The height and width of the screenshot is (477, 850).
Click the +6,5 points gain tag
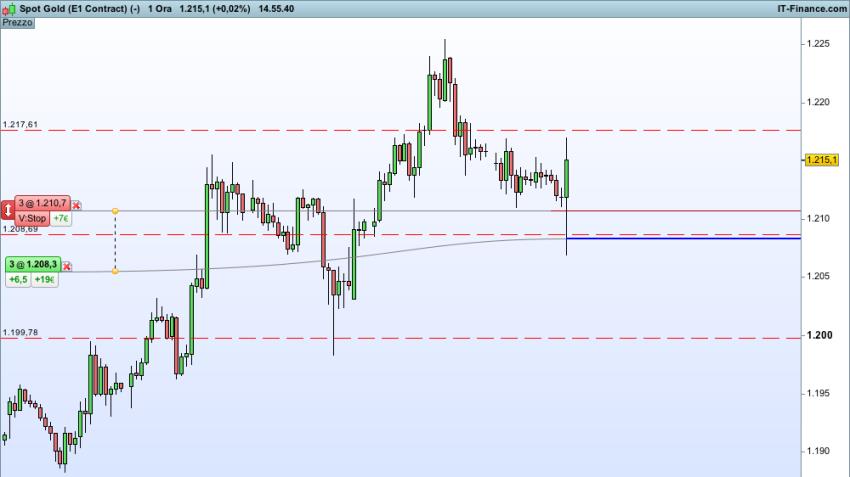coord(18,280)
